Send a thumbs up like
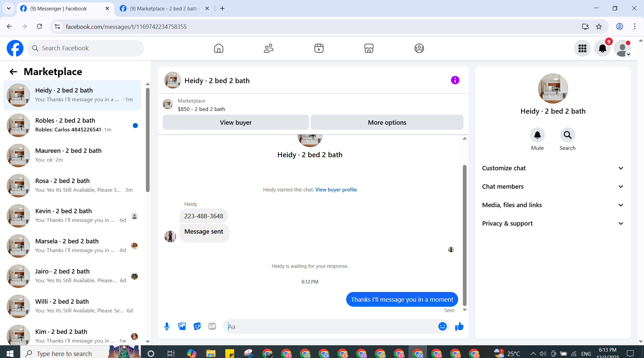The width and height of the screenshot is (644, 358). click(x=459, y=326)
